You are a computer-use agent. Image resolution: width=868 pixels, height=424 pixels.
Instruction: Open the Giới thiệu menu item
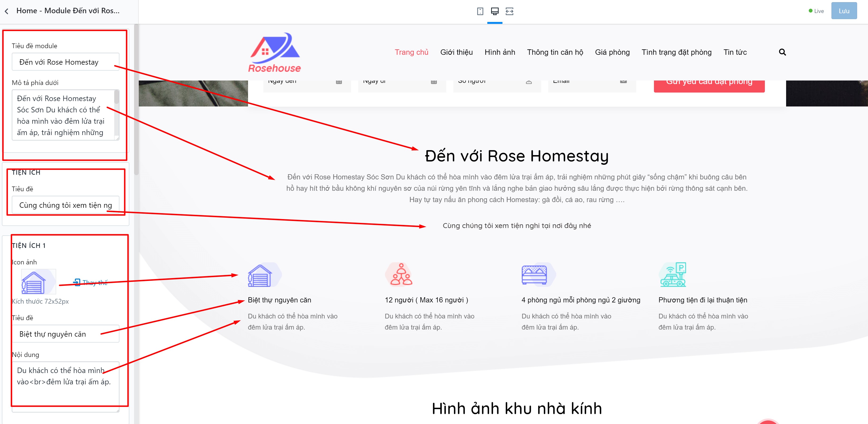point(457,52)
